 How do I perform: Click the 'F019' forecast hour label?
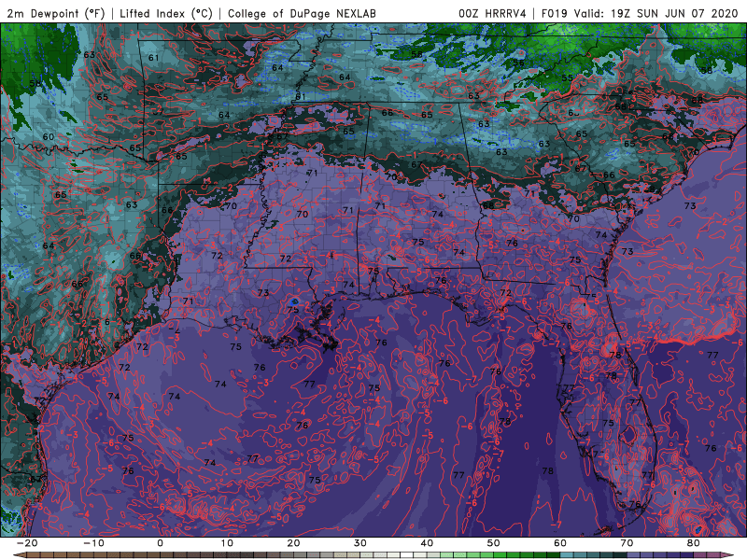pyautogui.click(x=555, y=13)
